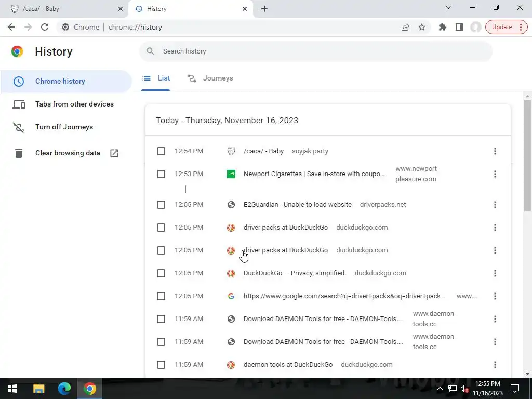Open E2Guardian - Unable to load website link
Viewport: 532px width, 399px height.
coord(298,205)
